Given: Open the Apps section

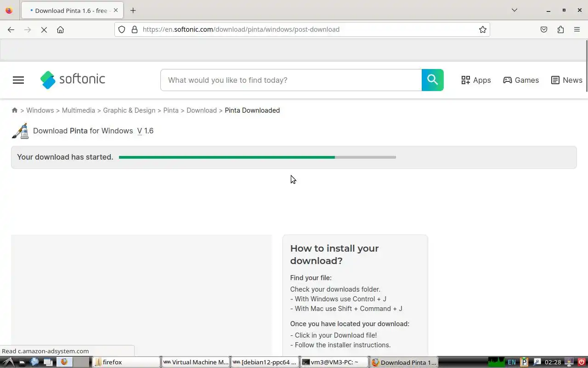Looking at the screenshot, I should [476, 80].
